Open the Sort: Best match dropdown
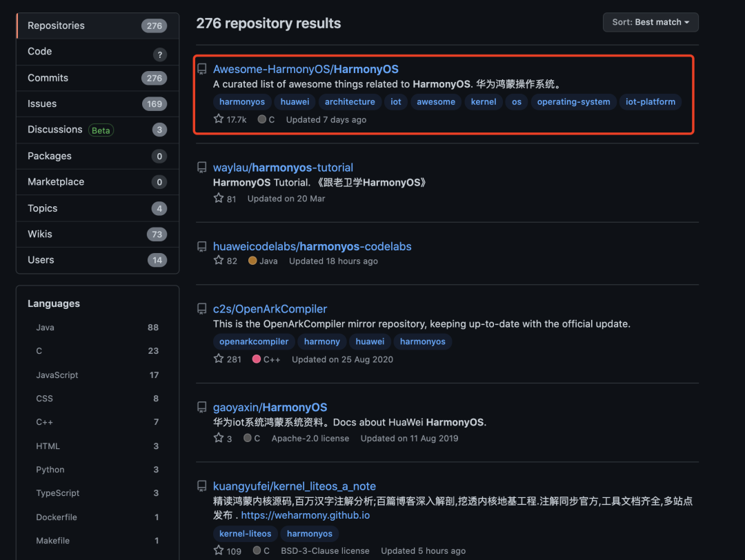Screen dimensions: 745x560 [x=650, y=22]
